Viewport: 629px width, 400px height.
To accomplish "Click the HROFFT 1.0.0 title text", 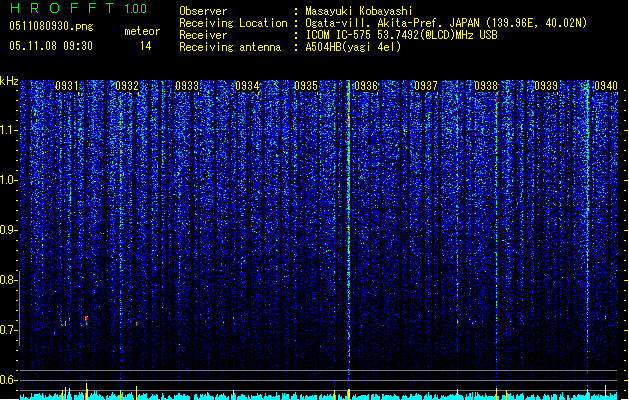I will click(x=79, y=8).
